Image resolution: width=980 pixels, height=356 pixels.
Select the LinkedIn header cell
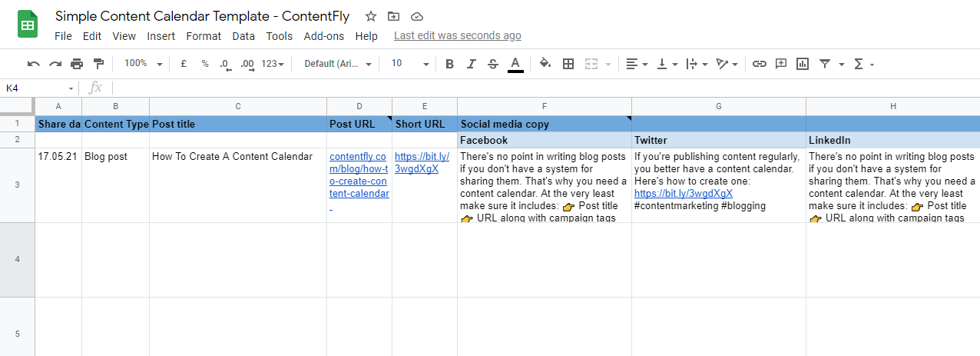pyautogui.click(x=893, y=140)
